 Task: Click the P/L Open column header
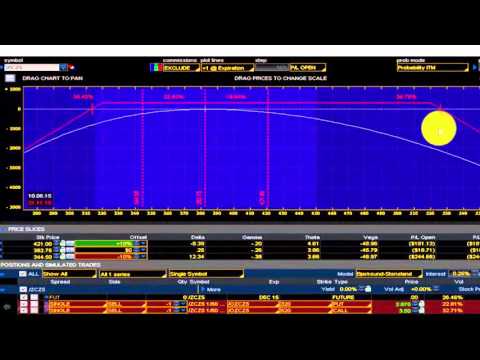coord(422,237)
